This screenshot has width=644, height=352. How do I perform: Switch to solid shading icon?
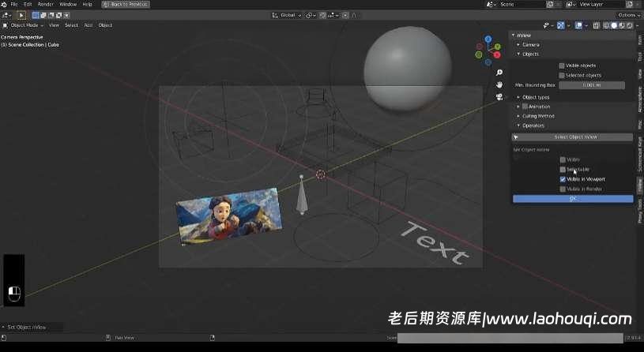pos(614,25)
